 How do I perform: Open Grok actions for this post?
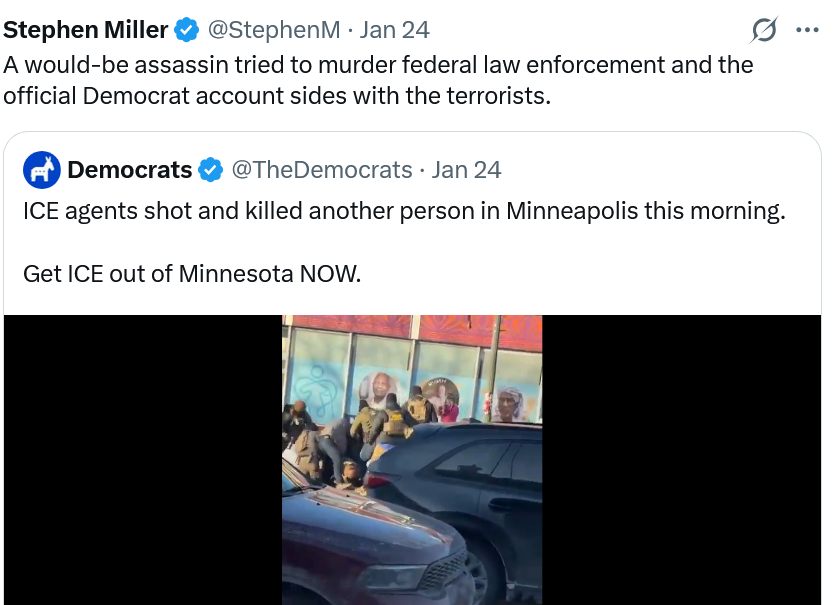coord(764,31)
